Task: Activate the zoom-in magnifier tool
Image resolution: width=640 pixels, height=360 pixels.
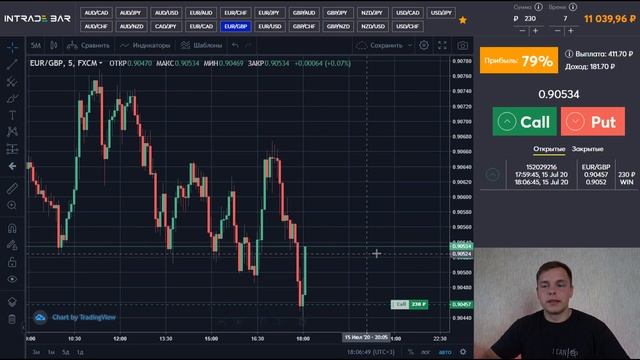Action: click(x=12, y=205)
